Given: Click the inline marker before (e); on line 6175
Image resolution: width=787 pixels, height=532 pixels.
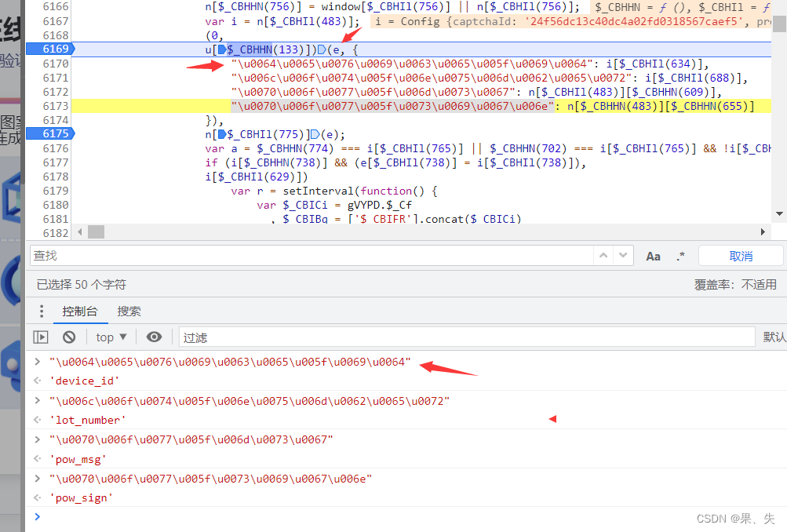Looking at the screenshot, I should [315, 134].
